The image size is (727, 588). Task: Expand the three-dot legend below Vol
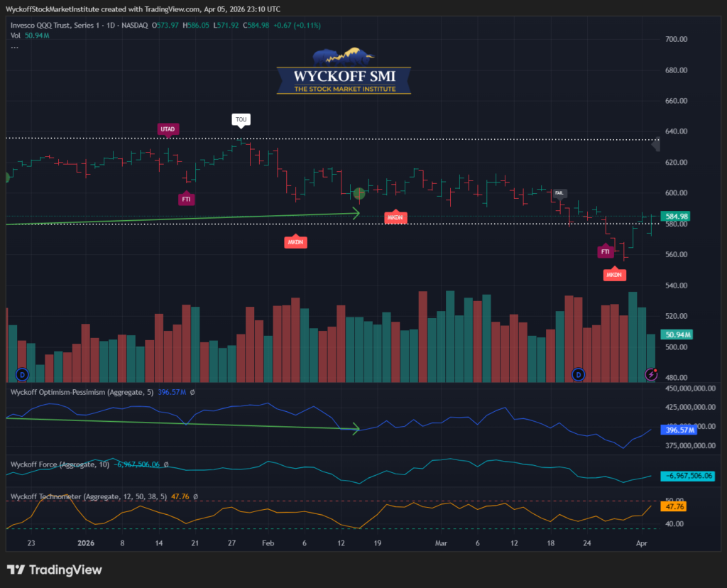[15, 46]
